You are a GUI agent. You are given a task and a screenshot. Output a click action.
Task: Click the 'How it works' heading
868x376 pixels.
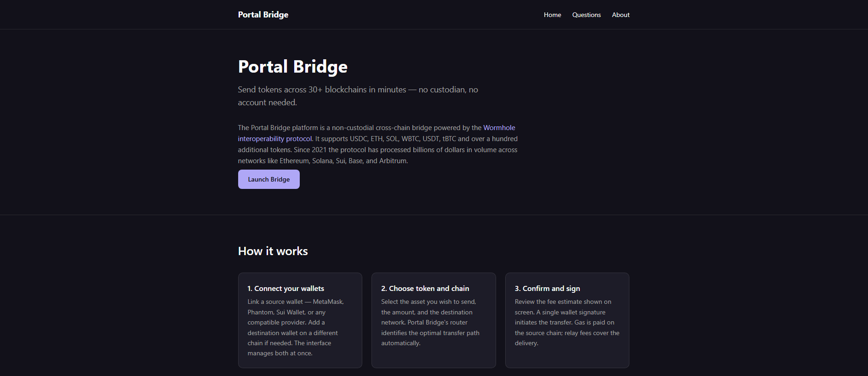pos(273,251)
